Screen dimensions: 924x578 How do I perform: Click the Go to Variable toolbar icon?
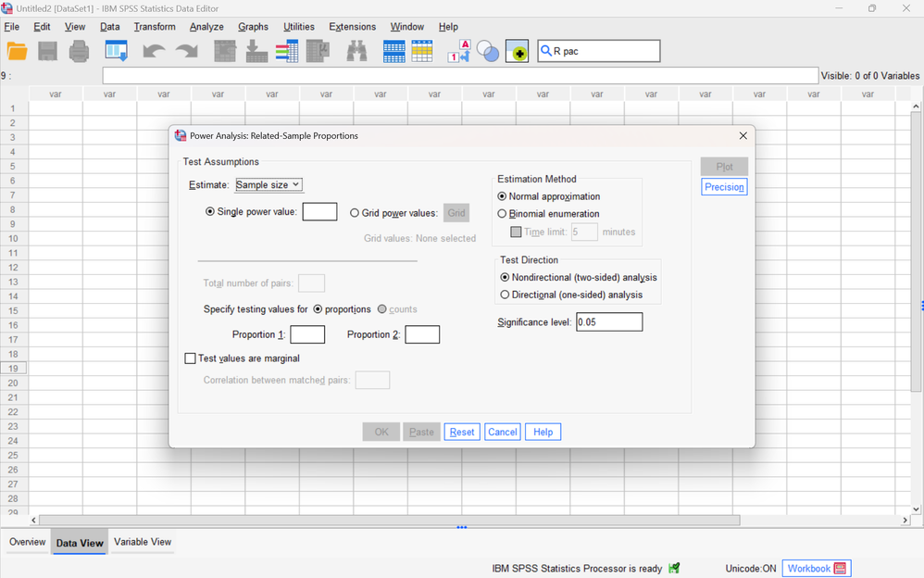256,51
